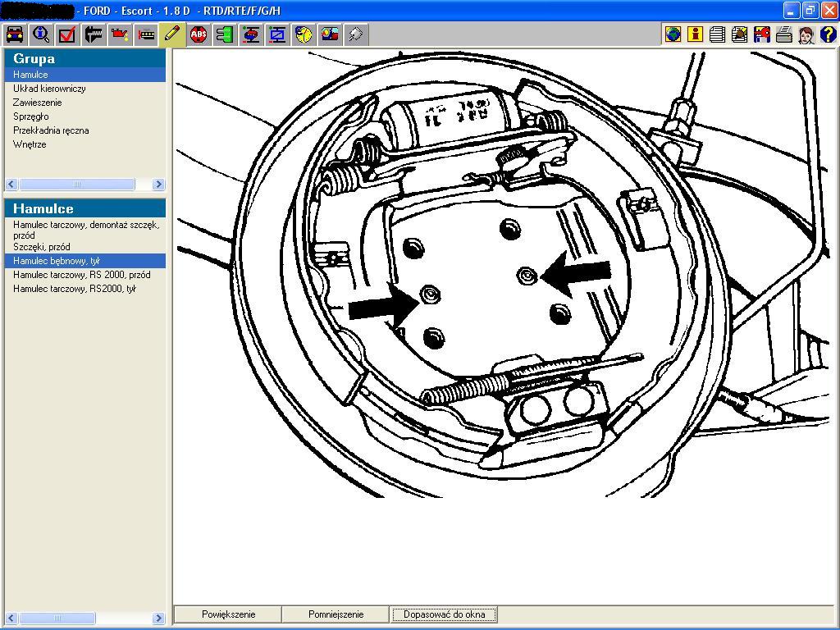Viewport: 840px width, 630px height.
Task: Click right arrow of Grupa panel scrollbar
Action: point(158,185)
